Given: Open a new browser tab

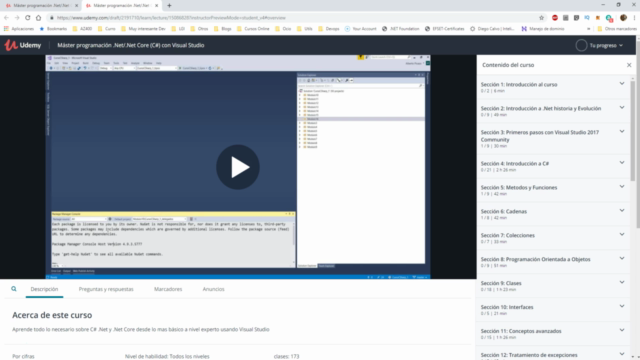Looking at the screenshot, I should [x=169, y=6].
